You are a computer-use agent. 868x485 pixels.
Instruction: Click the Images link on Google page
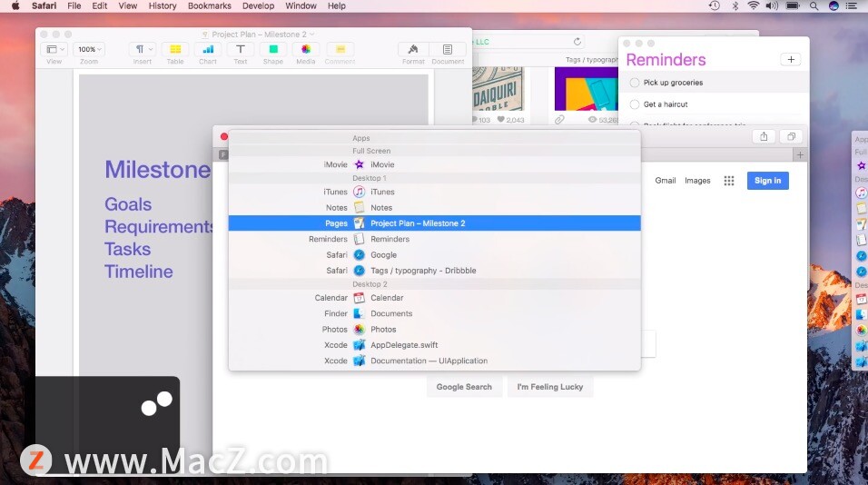[x=697, y=181]
